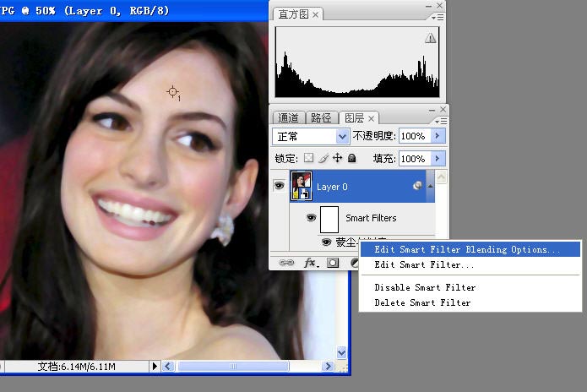Click the lock image pixels brush icon
The height and width of the screenshot is (392, 587).
[x=323, y=158]
